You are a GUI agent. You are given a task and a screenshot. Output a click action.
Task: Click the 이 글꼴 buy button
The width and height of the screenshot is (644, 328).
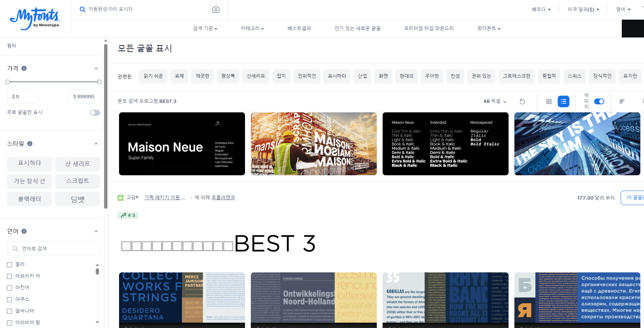tap(633, 197)
